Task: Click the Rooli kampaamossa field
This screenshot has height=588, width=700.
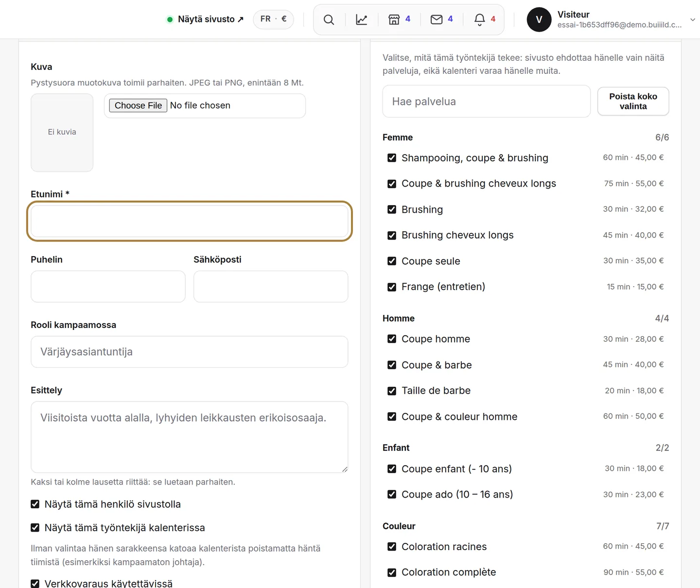Action: tap(190, 352)
